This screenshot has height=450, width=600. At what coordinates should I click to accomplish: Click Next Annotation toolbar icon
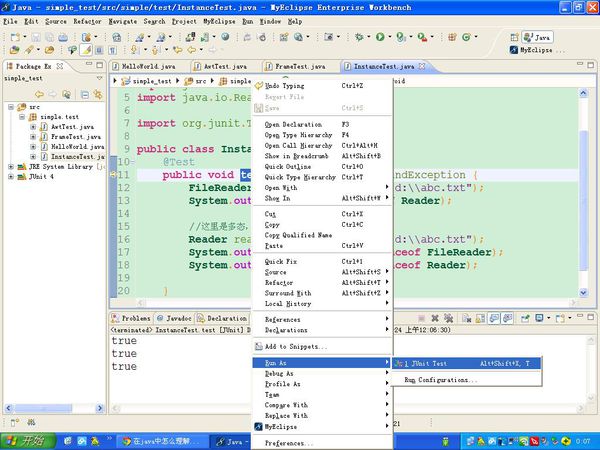click(x=134, y=50)
